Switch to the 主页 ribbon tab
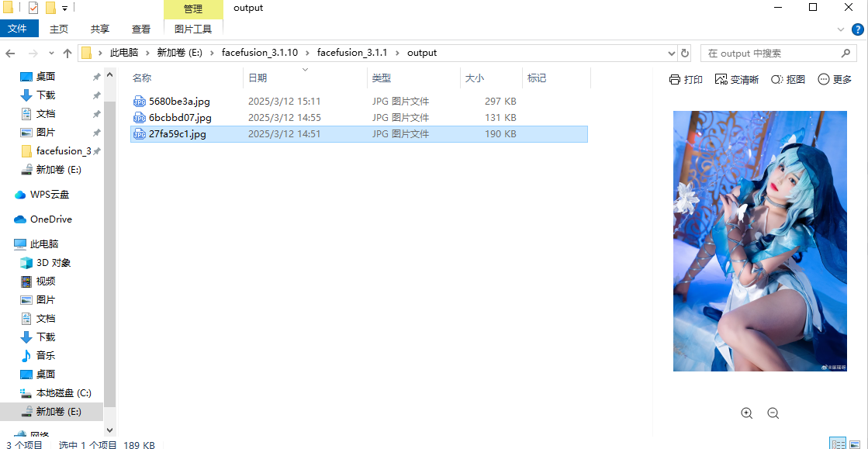This screenshot has height=449, width=868. point(59,29)
